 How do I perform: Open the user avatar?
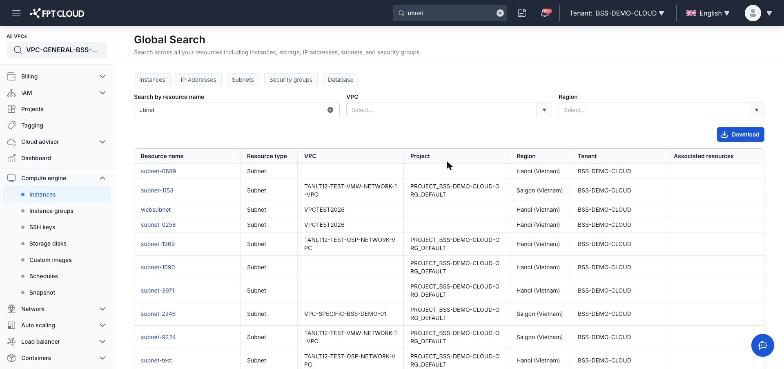coord(752,13)
